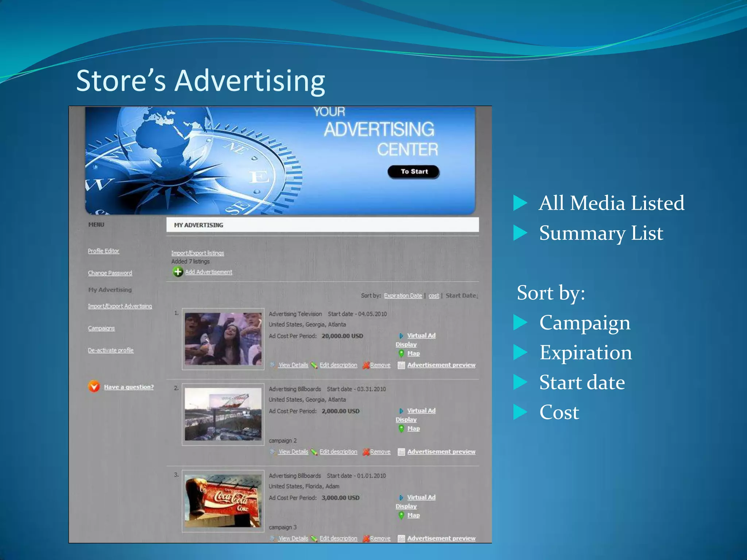Open the Import/Export listings link
Viewport: 747px width, 560px height.
coord(197,253)
